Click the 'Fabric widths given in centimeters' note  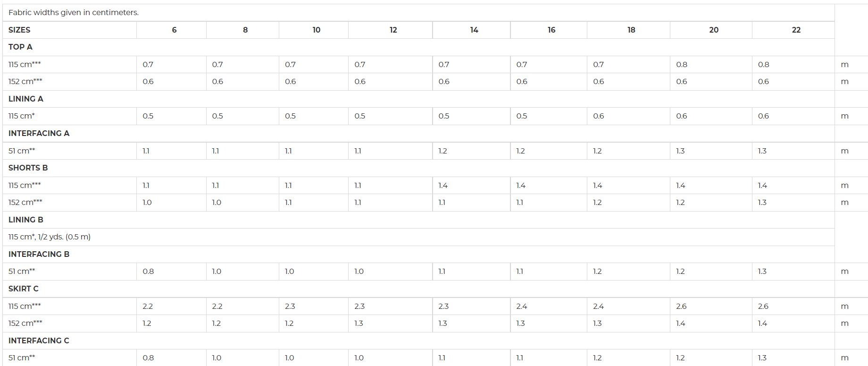(x=74, y=13)
